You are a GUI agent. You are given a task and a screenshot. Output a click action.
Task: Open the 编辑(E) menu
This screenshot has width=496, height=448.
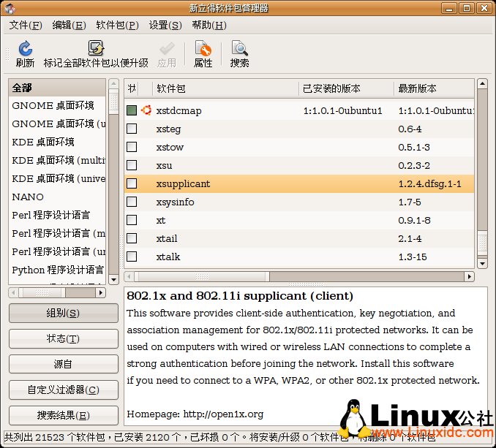click(69, 25)
